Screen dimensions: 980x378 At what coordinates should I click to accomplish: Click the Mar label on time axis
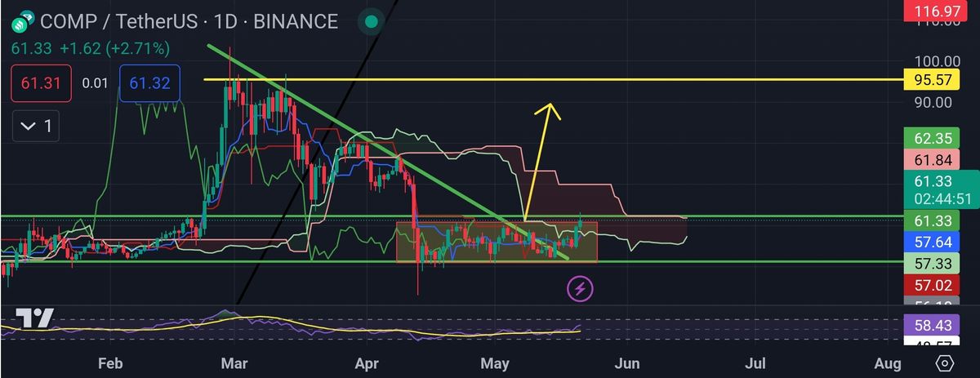(x=234, y=362)
